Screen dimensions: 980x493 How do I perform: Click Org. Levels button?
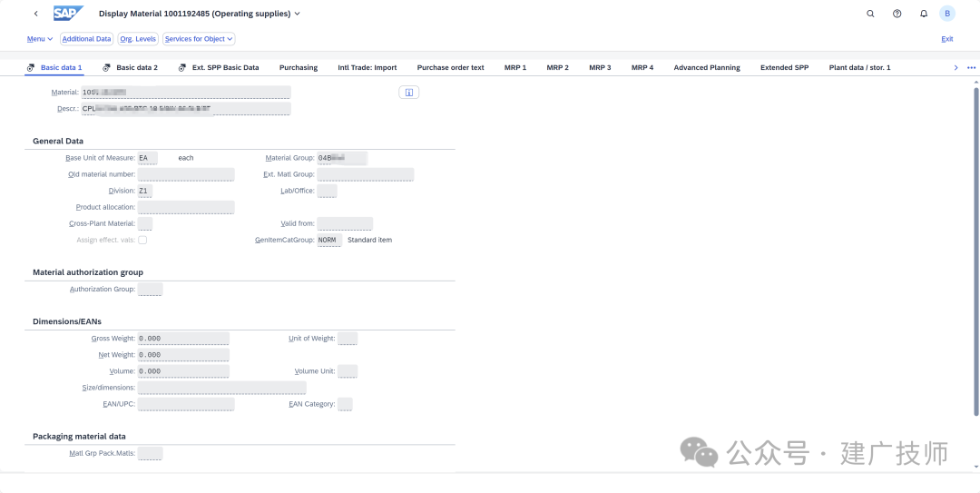[x=138, y=39]
